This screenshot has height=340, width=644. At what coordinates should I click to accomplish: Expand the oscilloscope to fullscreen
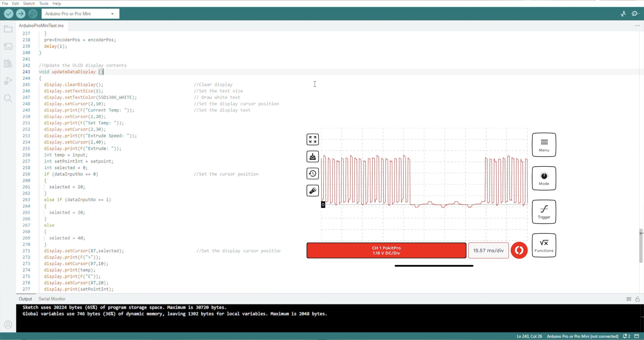click(312, 139)
